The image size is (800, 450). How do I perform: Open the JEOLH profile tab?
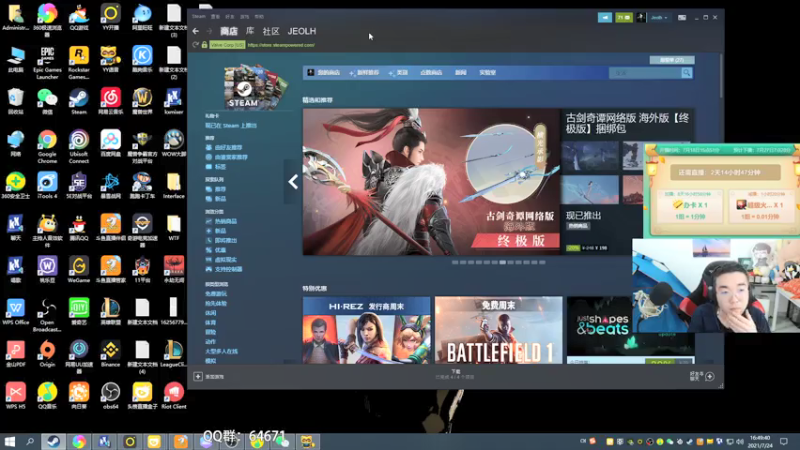tap(302, 31)
